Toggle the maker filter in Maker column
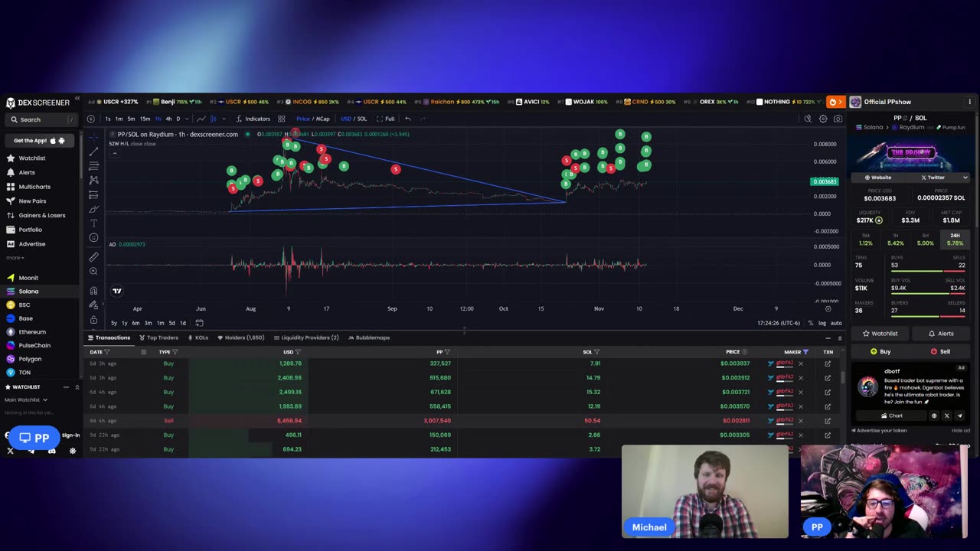This screenshot has width=980, height=551. coord(805,352)
